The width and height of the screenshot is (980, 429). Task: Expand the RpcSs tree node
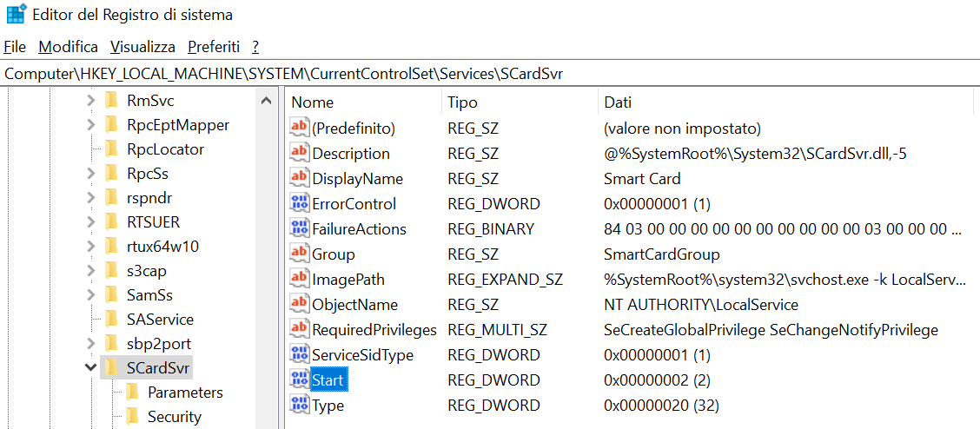tap(91, 173)
